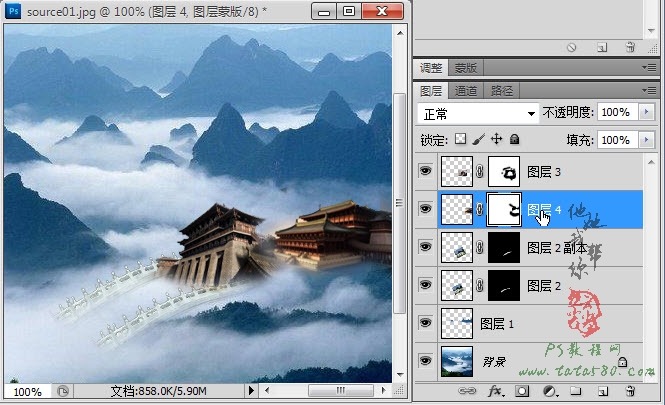Image resolution: width=665 pixels, height=405 pixels.
Task: Click the upper panel cancel circle icon
Action: coord(572,47)
